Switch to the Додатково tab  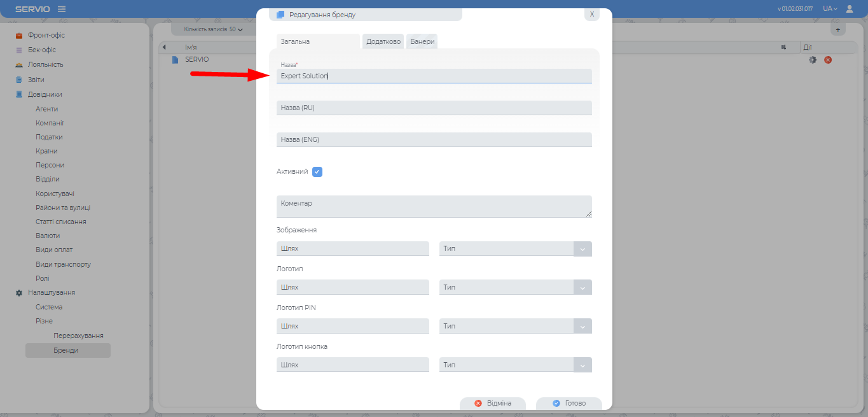pos(383,41)
